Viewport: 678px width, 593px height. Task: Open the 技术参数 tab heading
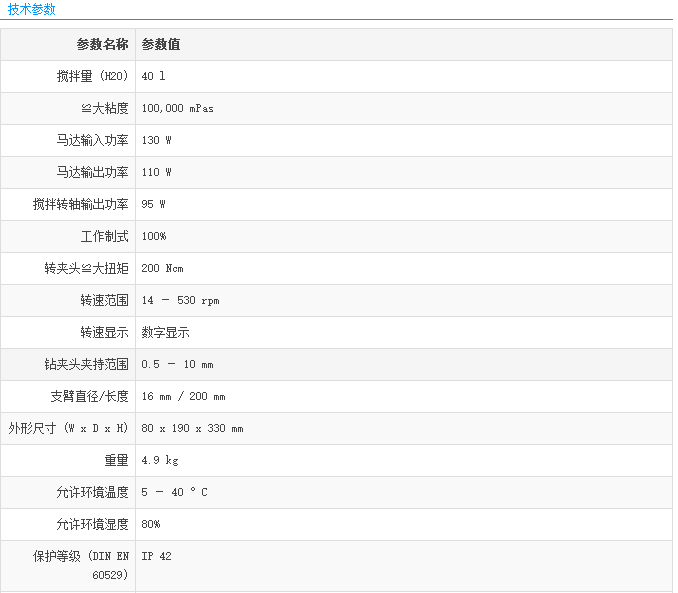[x=32, y=9]
